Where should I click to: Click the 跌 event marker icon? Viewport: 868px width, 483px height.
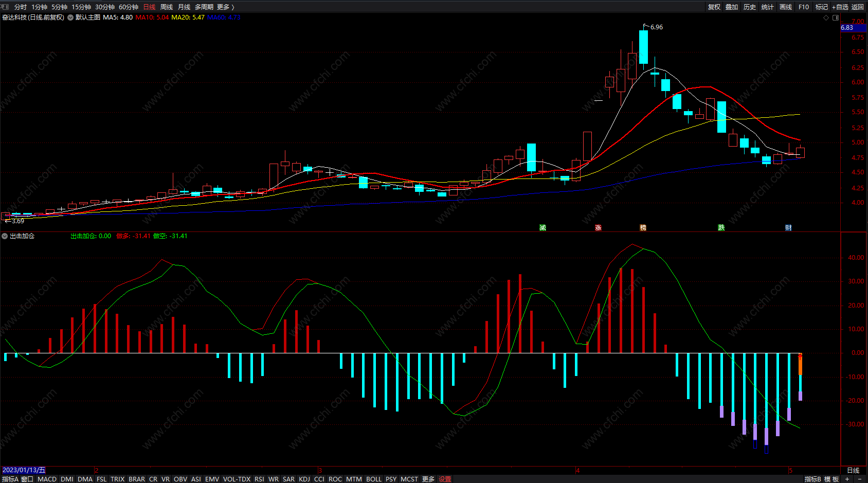(721, 227)
